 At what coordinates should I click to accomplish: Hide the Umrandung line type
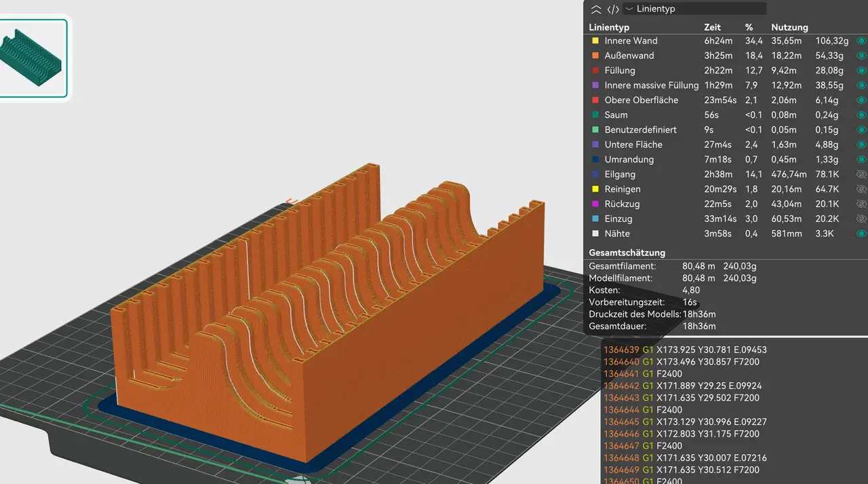(x=861, y=160)
